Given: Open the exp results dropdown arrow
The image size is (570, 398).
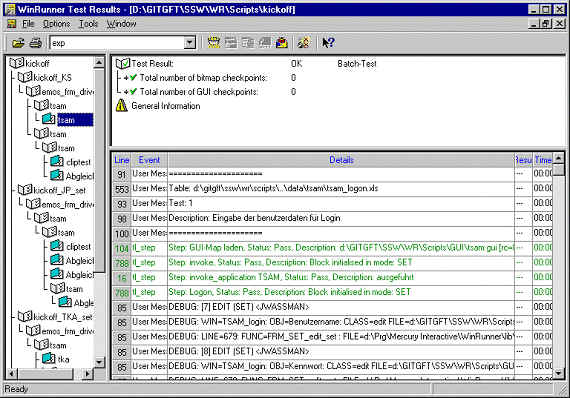Looking at the screenshot, I should [x=189, y=43].
